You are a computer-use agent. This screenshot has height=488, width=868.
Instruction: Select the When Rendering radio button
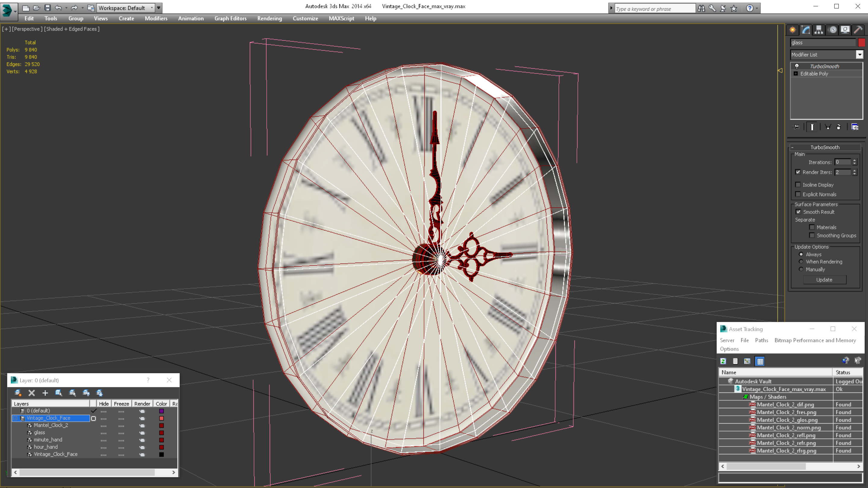click(801, 261)
